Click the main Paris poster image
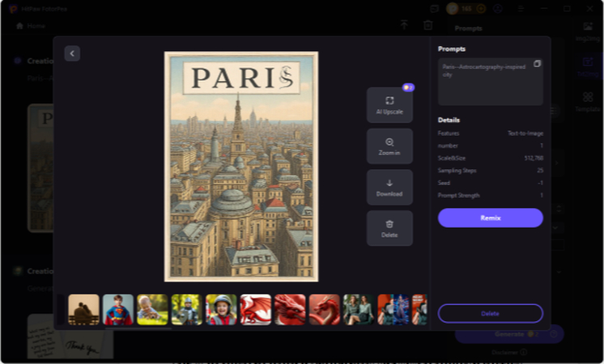604x364 pixels. (240, 167)
